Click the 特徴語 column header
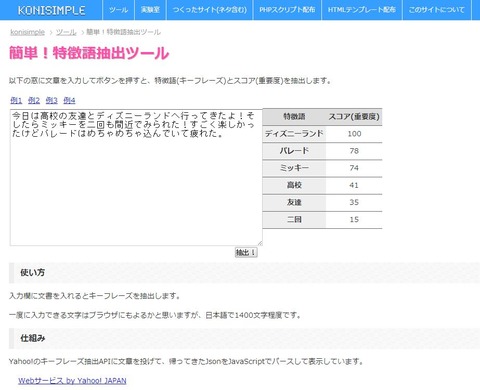This screenshot has height=390, width=480. 294,117
